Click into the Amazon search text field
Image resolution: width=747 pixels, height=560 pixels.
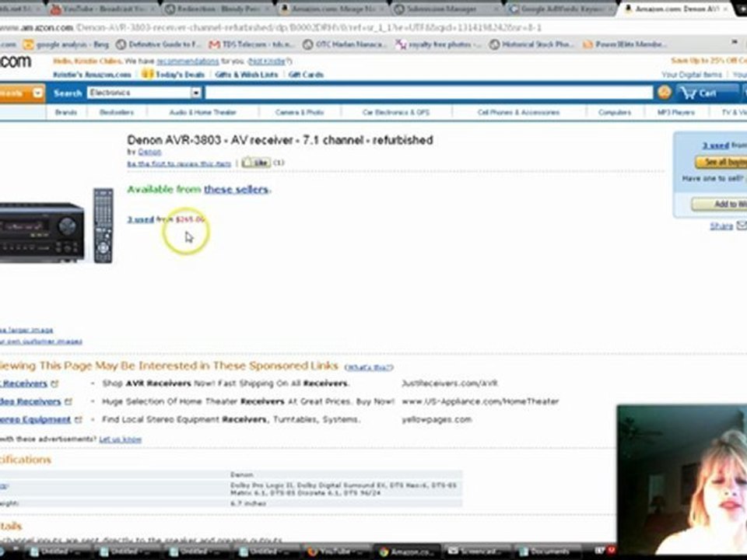(429, 93)
